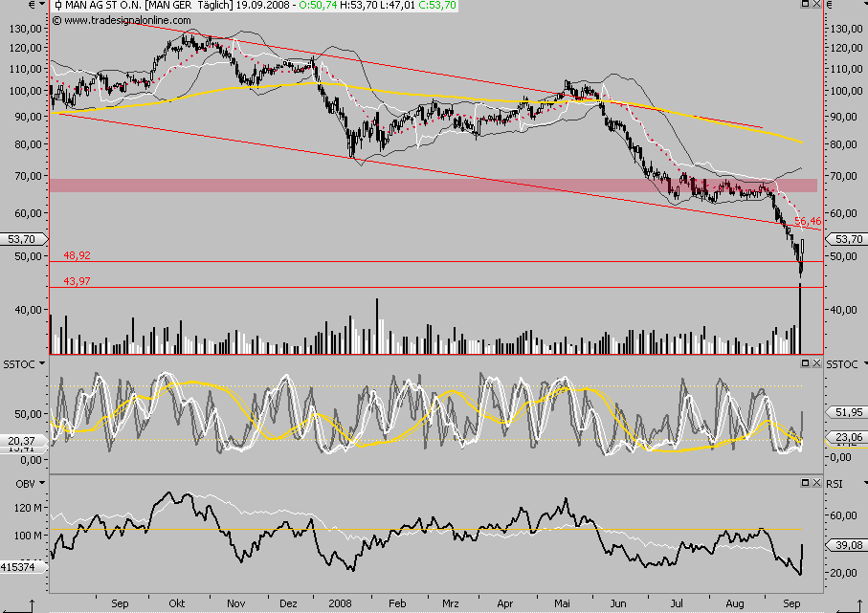The height and width of the screenshot is (613, 868).
Task: Click the 60,00 label on RSI axis
Action: (843, 515)
